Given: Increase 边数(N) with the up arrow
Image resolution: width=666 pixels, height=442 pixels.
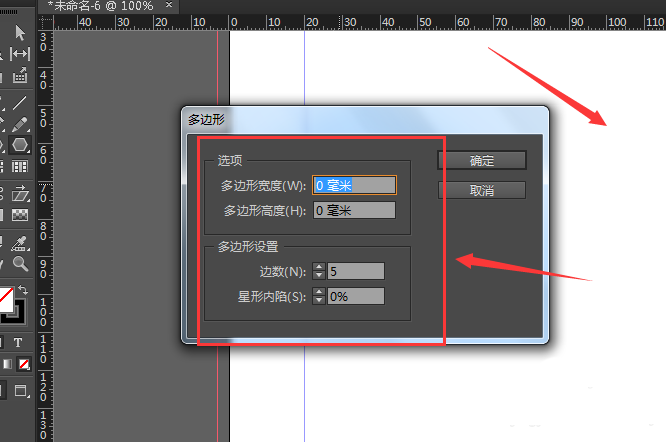Looking at the screenshot, I should click(x=319, y=267).
